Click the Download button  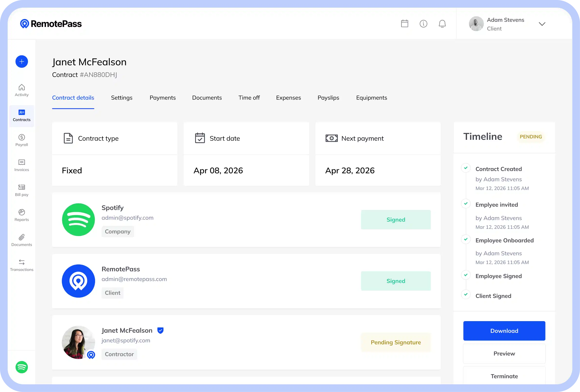[x=504, y=331]
